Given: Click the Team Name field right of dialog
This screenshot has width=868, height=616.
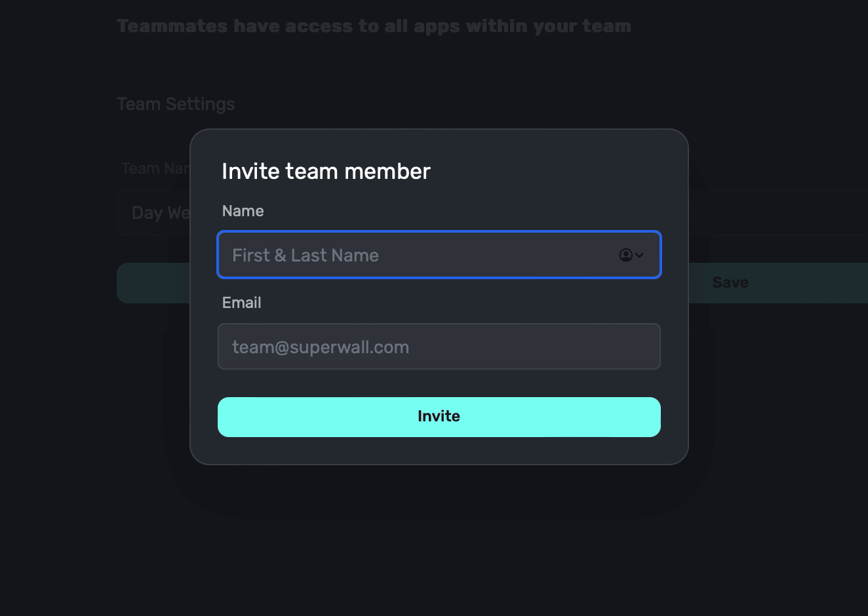Looking at the screenshot, I should coord(774,213).
